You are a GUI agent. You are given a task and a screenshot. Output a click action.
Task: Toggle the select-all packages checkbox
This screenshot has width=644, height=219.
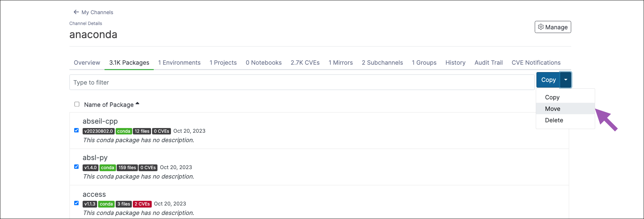(77, 104)
